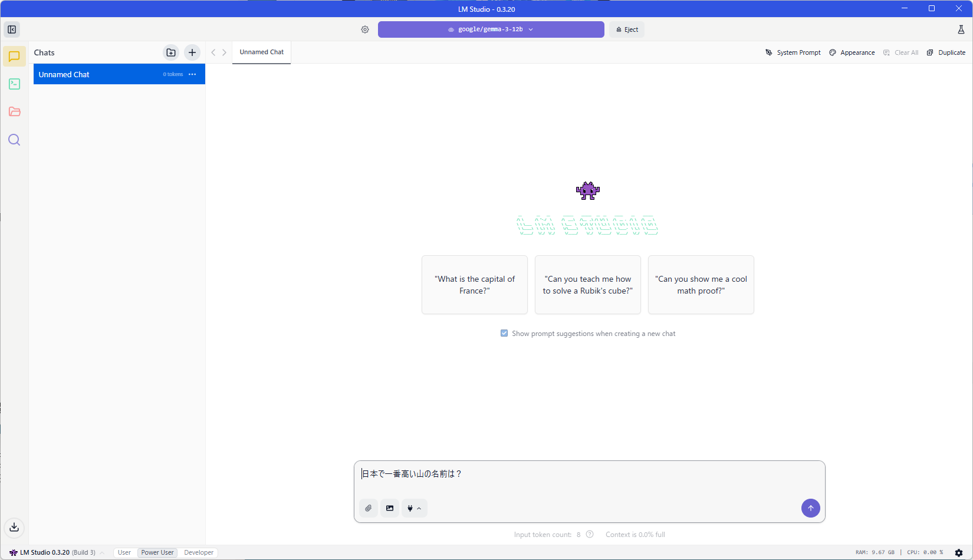Expand the integrations plug dropdown
Viewport: 973px width, 560px height.
[x=414, y=508]
